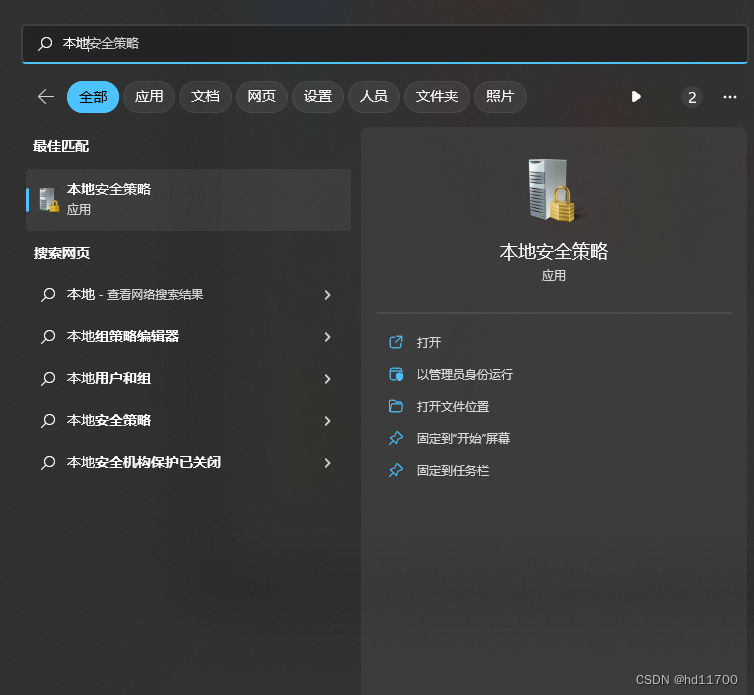Click the open-external icon beside 打开
The height and width of the screenshot is (695, 754).
[x=396, y=342]
